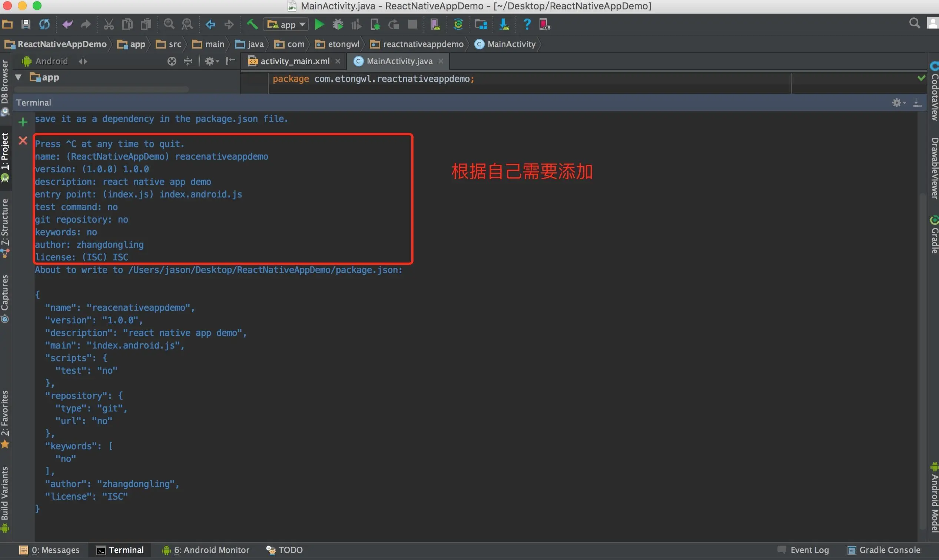The height and width of the screenshot is (560, 939).
Task: Open Help with the question mark icon
Action: [527, 24]
